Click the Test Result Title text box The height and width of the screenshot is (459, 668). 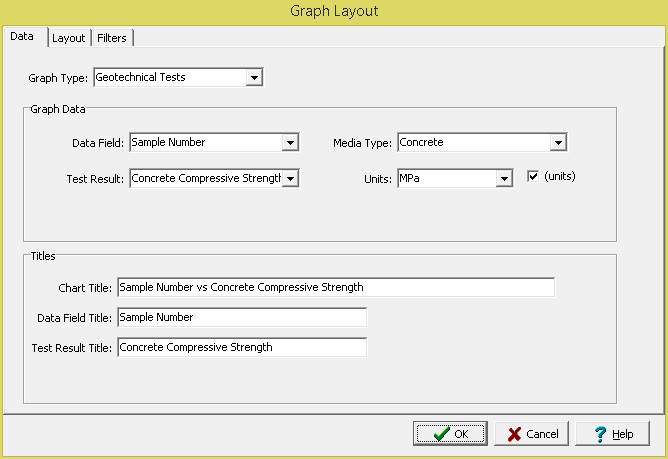241,348
